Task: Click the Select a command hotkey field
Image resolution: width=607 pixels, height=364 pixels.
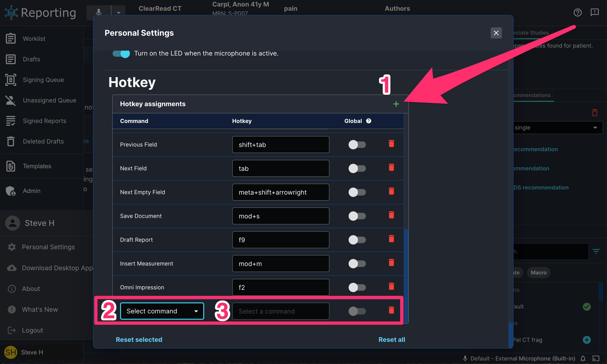Action: pos(281,311)
